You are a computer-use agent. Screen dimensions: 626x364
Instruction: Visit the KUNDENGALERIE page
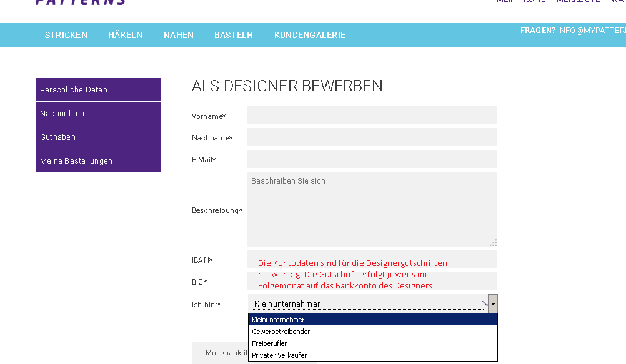pyautogui.click(x=310, y=35)
